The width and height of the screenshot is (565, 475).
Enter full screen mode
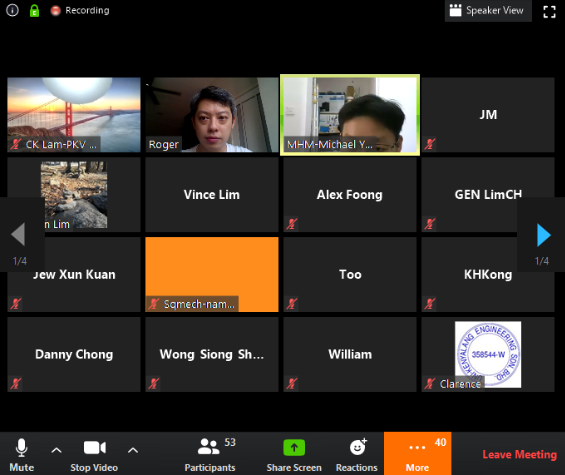click(549, 12)
